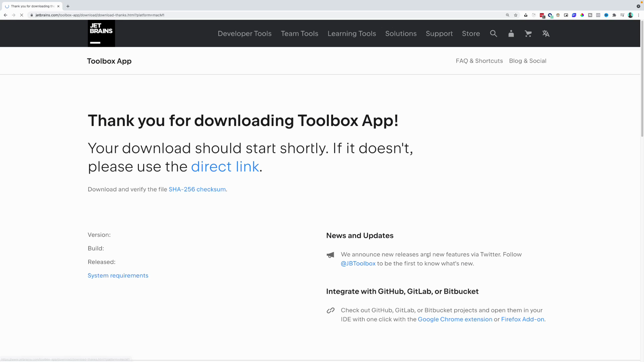The width and height of the screenshot is (644, 362).
Task: Open the Firefox Add-on link
Action: click(523, 319)
